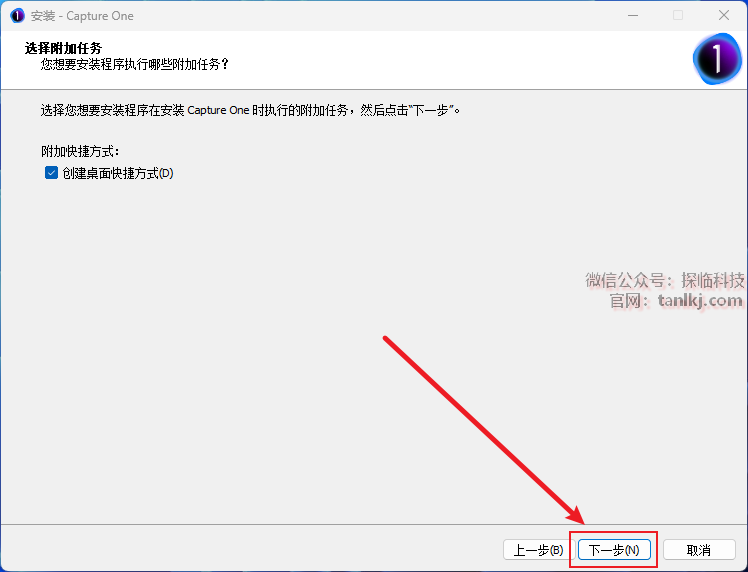Cancel installation with 取消 button

click(x=699, y=550)
